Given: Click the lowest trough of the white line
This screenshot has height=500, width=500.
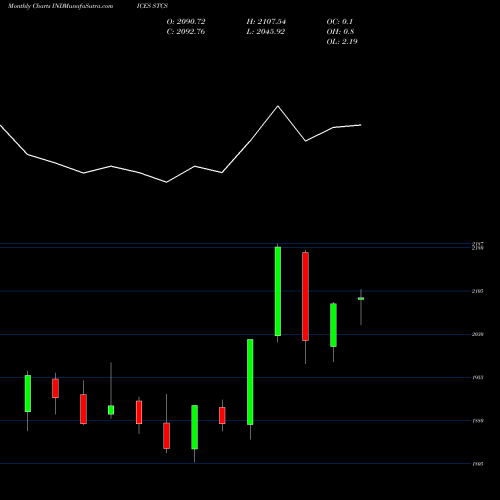Looking at the screenshot, I should tap(167, 182).
